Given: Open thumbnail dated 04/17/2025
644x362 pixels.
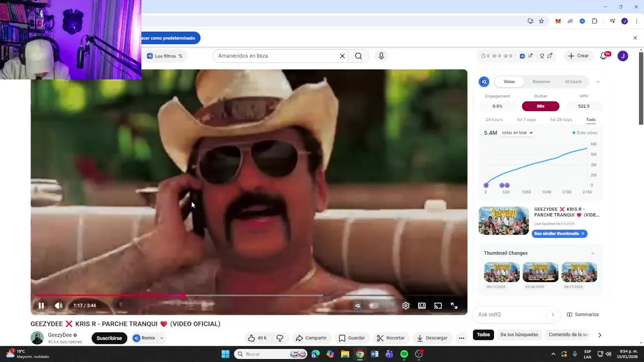Looking at the screenshot, I should coord(579,272).
